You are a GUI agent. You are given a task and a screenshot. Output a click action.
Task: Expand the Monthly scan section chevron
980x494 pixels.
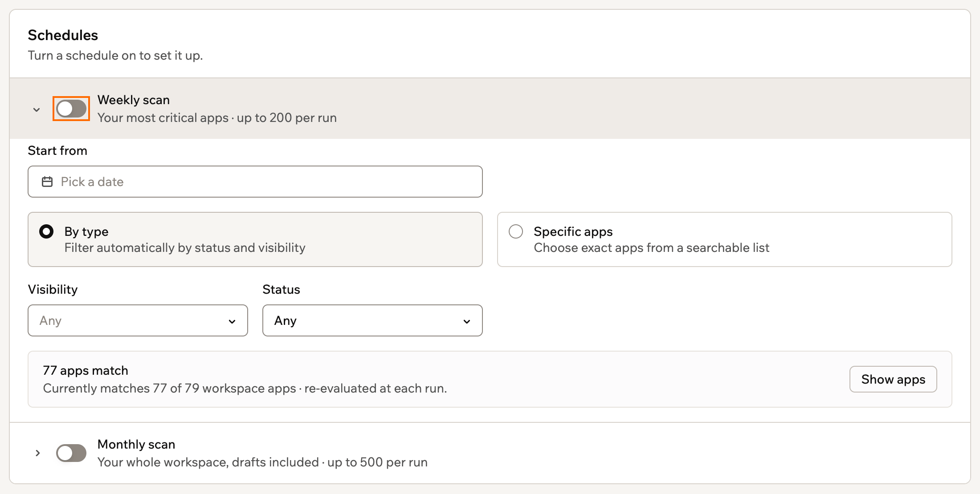(x=37, y=453)
